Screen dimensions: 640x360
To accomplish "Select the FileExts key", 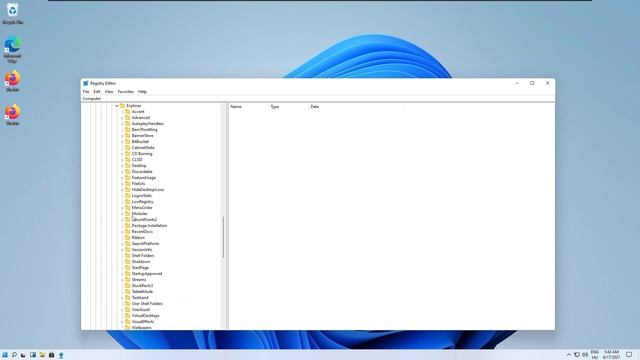I will click(138, 184).
